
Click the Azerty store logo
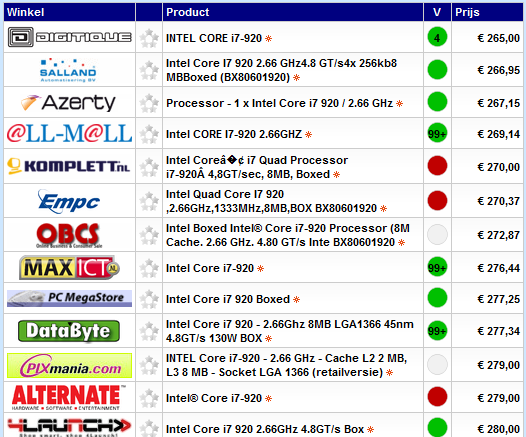68,102
